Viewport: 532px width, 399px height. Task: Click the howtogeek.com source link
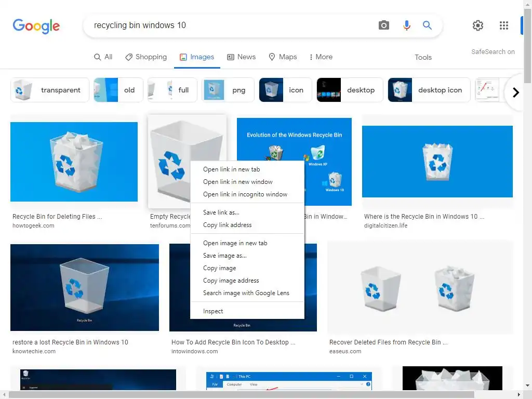(33, 225)
